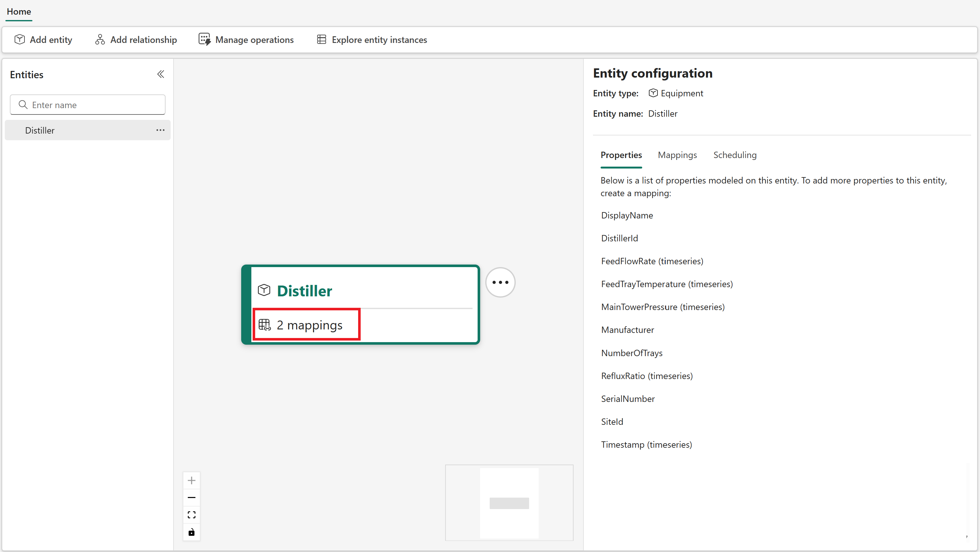Viewport: 980px width, 552px height.
Task: Select the Distiller entity card title
Action: [x=304, y=291]
